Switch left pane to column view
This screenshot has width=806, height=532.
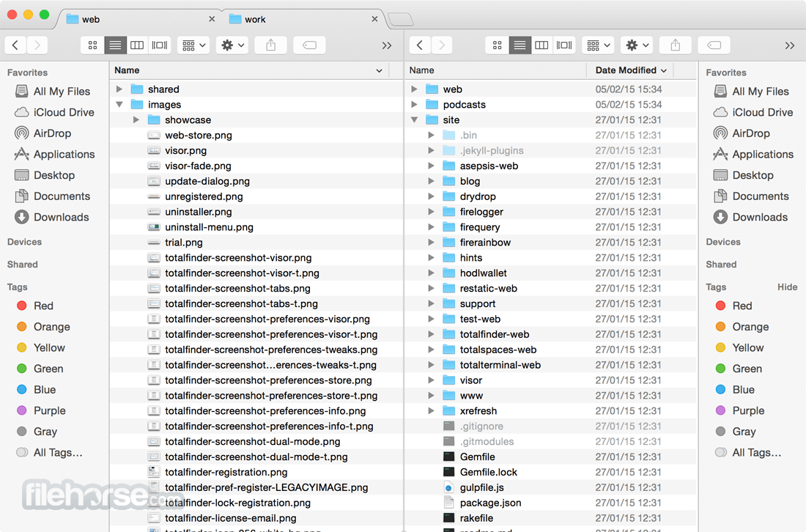pyautogui.click(x=137, y=45)
